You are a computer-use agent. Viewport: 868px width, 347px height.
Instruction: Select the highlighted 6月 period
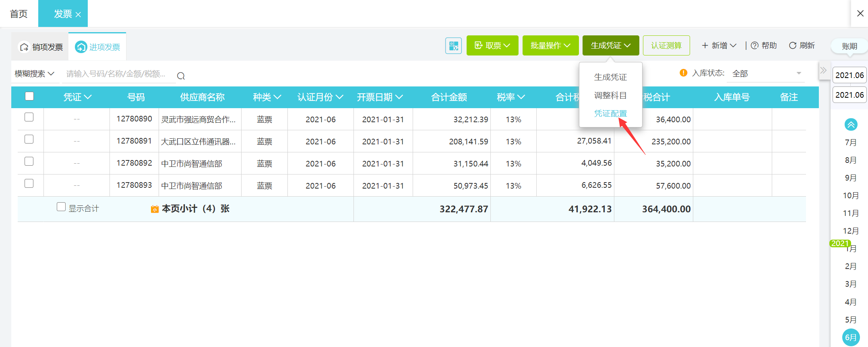pyautogui.click(x=851, y=337)
